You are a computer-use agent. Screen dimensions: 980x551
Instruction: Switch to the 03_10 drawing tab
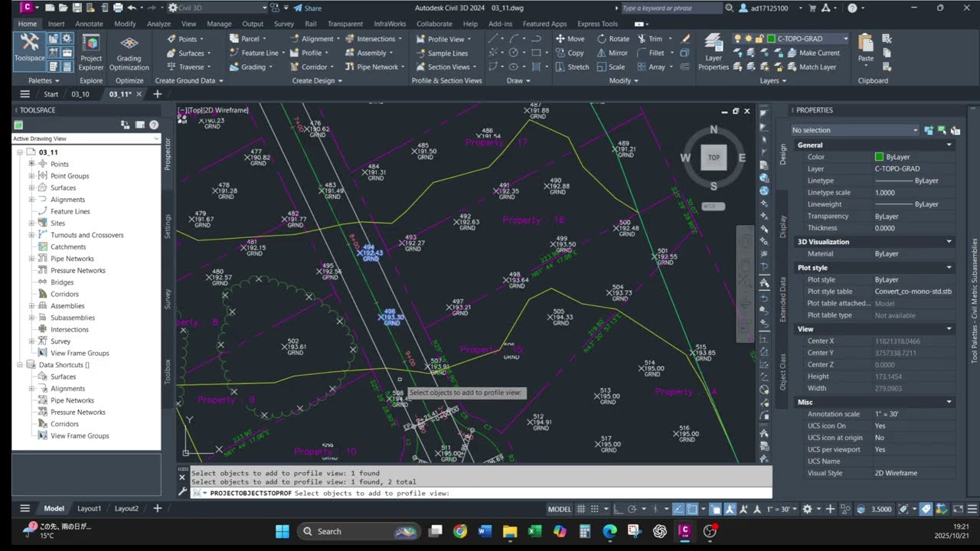pyautogui.click(x=80, y=94)
